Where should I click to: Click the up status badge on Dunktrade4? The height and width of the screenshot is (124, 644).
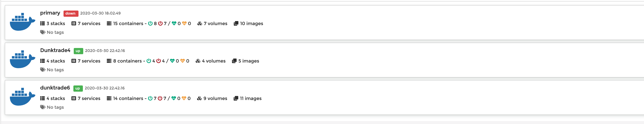pos(78,51)
